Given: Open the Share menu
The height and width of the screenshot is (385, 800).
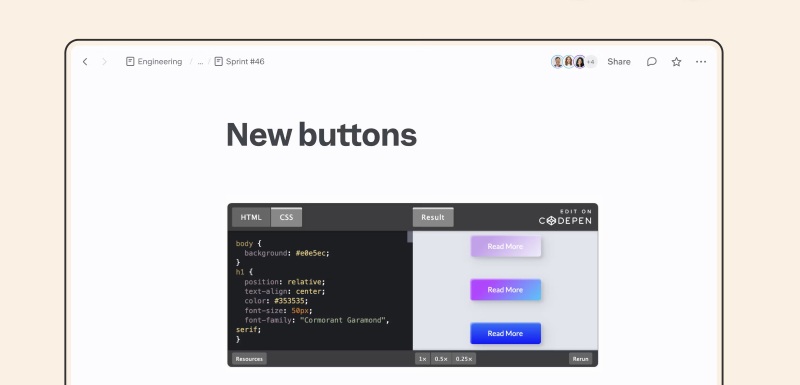Looking at the screenshot, I should [x=619, y=62].
